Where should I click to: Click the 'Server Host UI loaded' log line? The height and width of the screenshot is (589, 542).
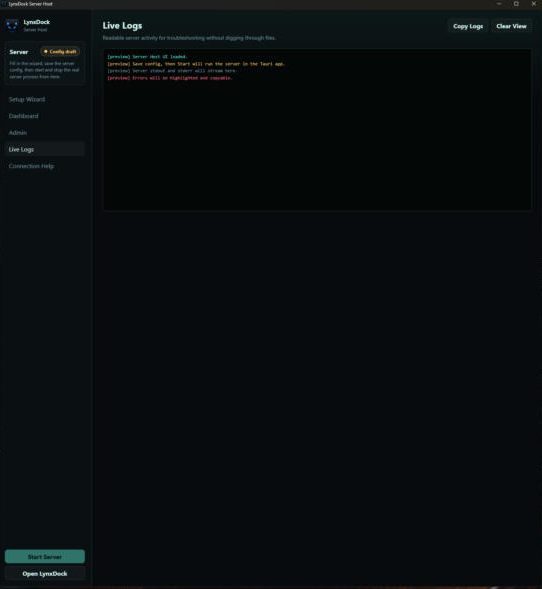tap(147, 57)
